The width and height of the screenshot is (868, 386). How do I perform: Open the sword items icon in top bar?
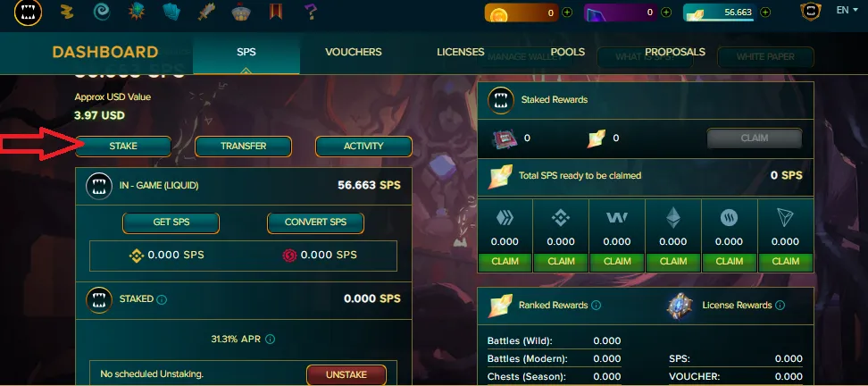206,11
